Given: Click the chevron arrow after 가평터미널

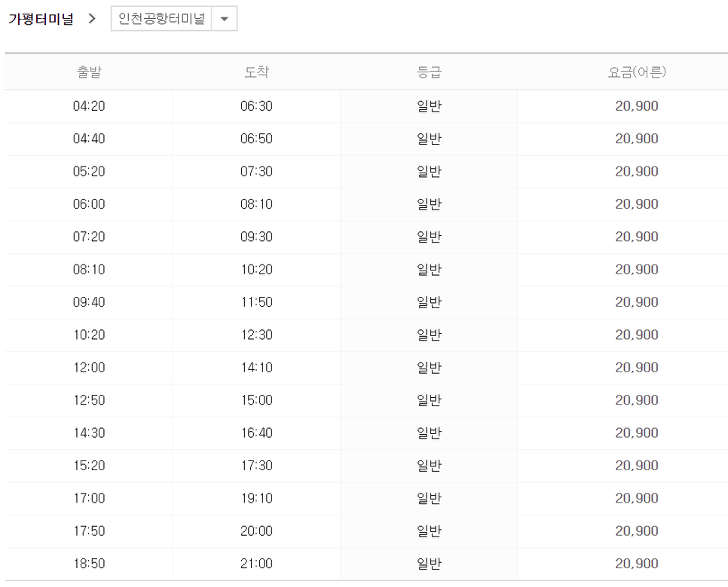Looking at the screenshot, I should (92, 19).
